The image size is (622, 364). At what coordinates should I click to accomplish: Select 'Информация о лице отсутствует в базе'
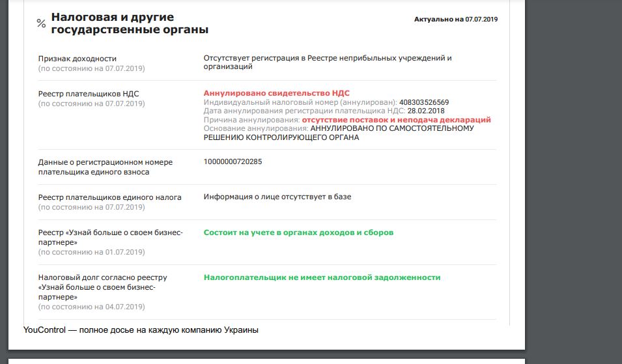[277, 197]
